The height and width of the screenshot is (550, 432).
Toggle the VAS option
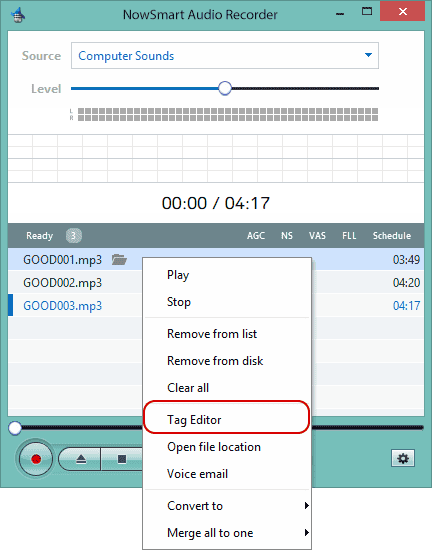click(x=317, y=236)
